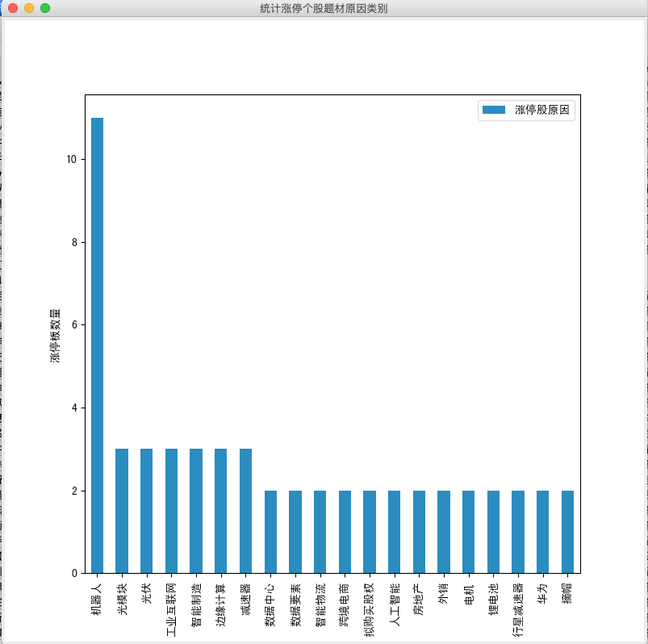Click the x-axis label 华为

coord(542,594)
